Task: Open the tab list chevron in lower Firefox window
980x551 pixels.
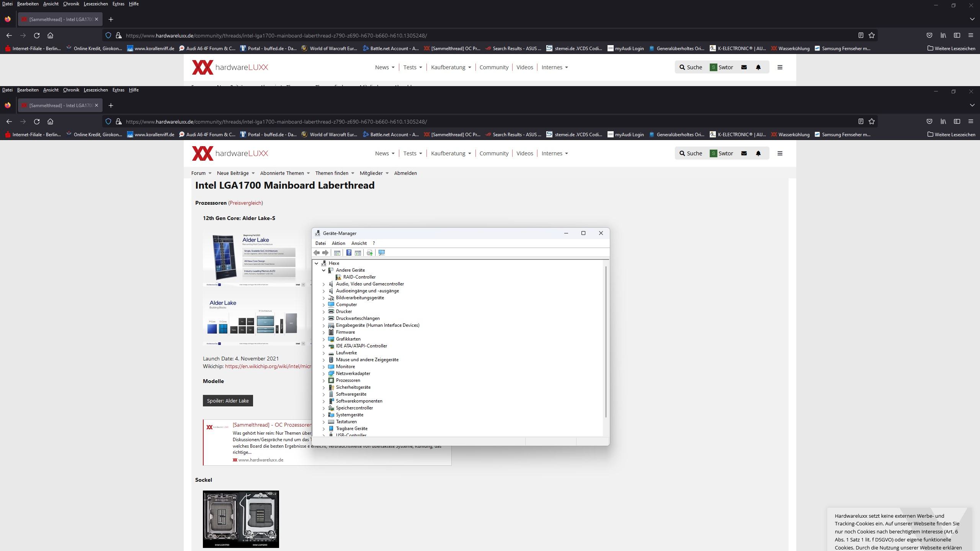Action: click(x=972, y=105)
